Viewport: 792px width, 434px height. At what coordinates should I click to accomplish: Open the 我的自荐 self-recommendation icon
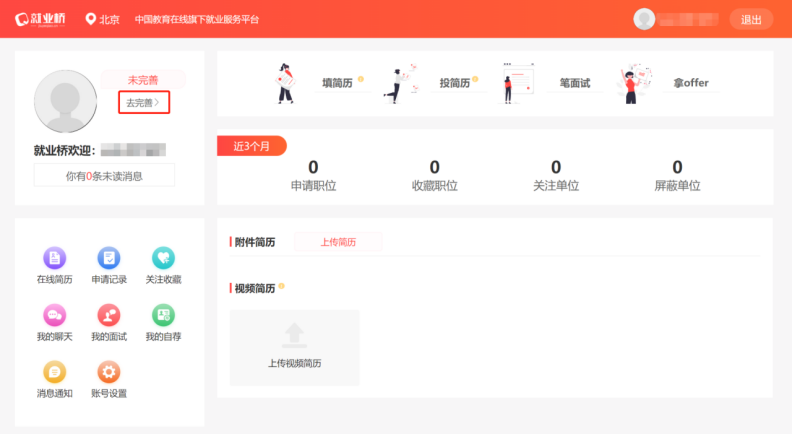[163, 316]
